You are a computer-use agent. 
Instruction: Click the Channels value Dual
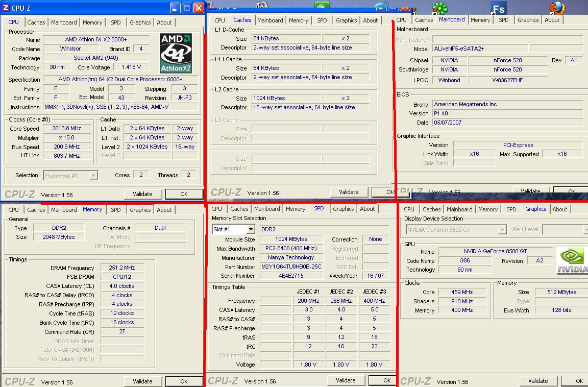point(160,228)
